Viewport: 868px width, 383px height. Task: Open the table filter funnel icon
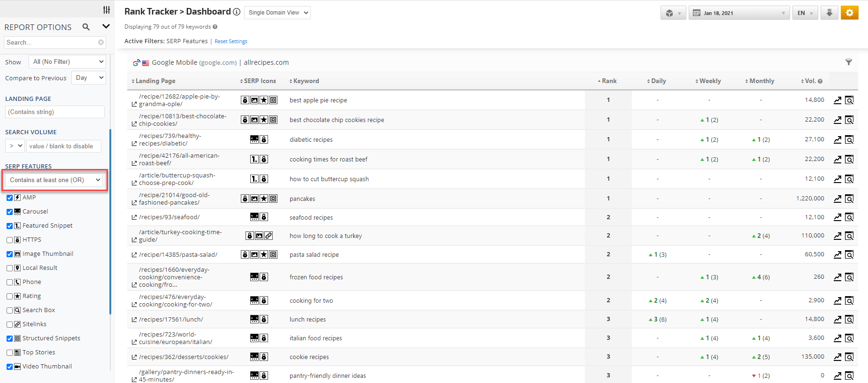tap(848, 62)
